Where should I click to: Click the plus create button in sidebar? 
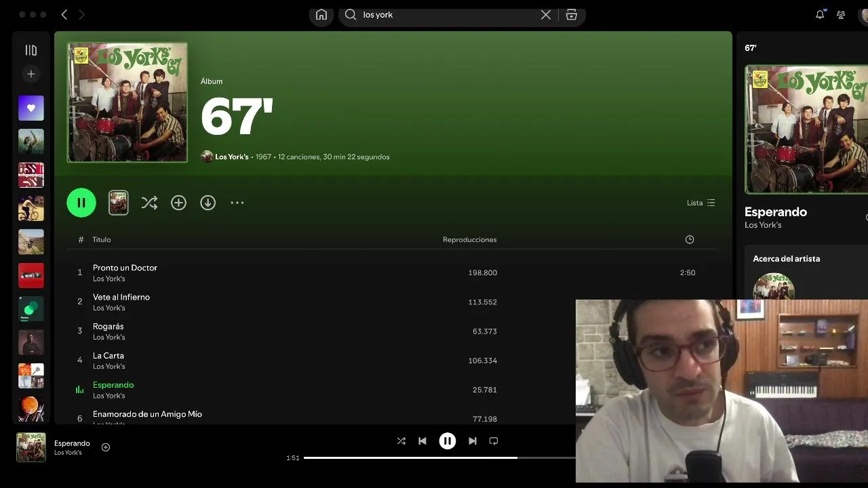[x=31, y=74]
